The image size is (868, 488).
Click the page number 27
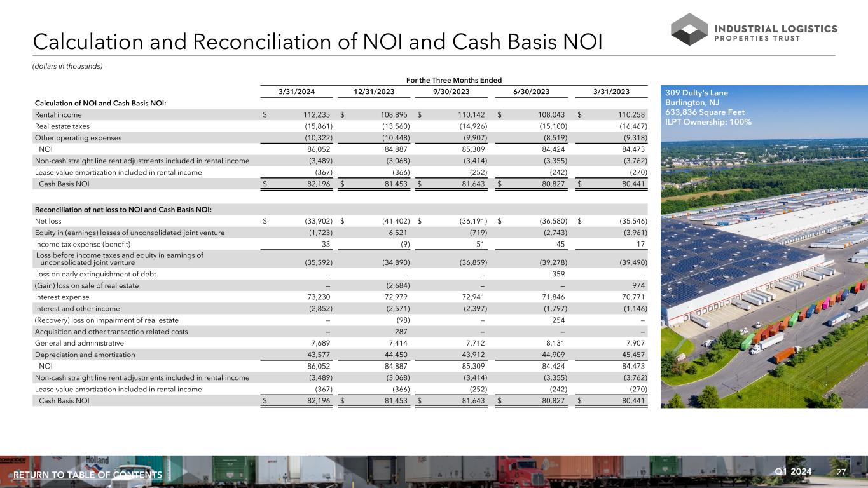[x=841, y=473]
